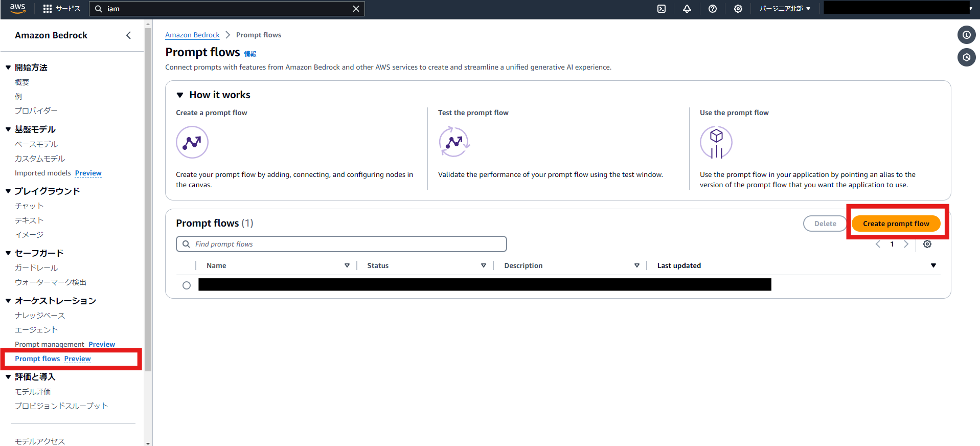This screenshot has height=446, width=980.
Task: Open ナレッジベース in the sidebar
Action: [40, 316]
